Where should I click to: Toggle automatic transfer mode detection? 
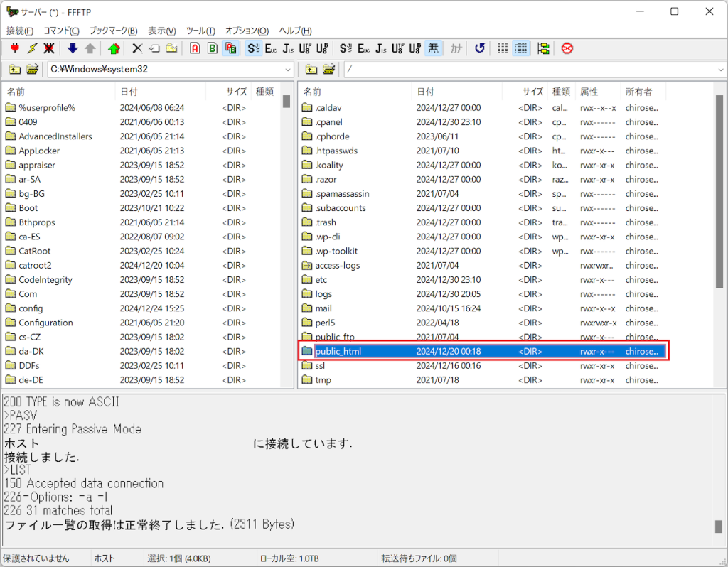(x=231, y=48)
